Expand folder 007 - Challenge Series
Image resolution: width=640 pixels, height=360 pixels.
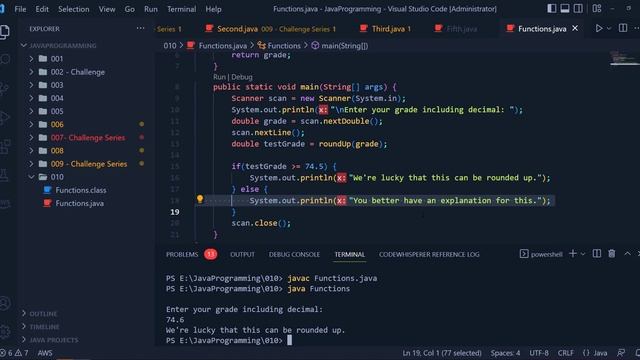pyautogui.click(x=86, y=138)
